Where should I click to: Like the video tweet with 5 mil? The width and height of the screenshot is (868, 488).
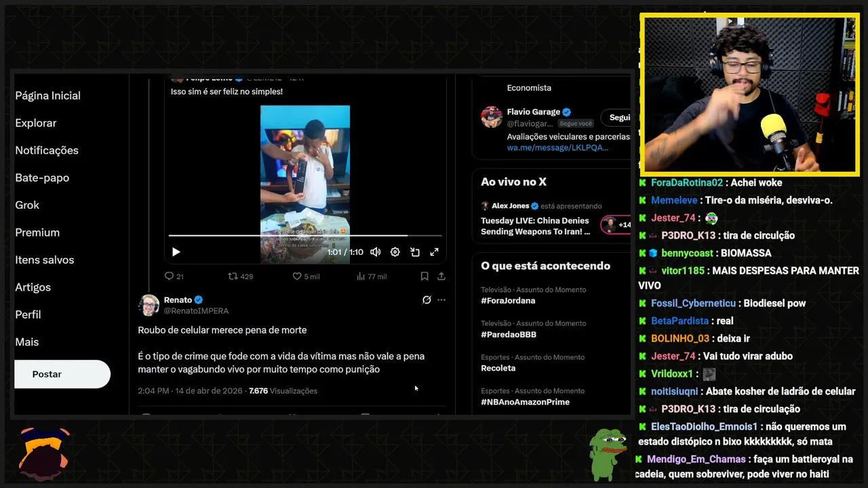pos(305,277)
